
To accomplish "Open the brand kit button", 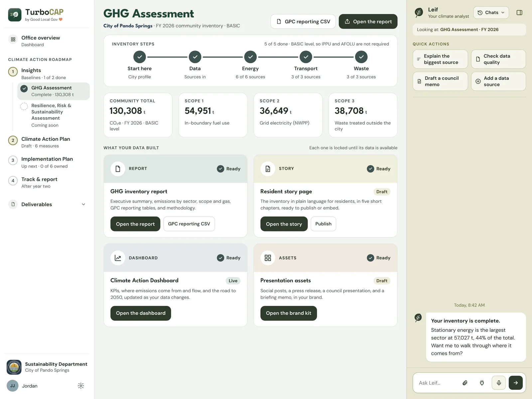I will tap(289, 313).
